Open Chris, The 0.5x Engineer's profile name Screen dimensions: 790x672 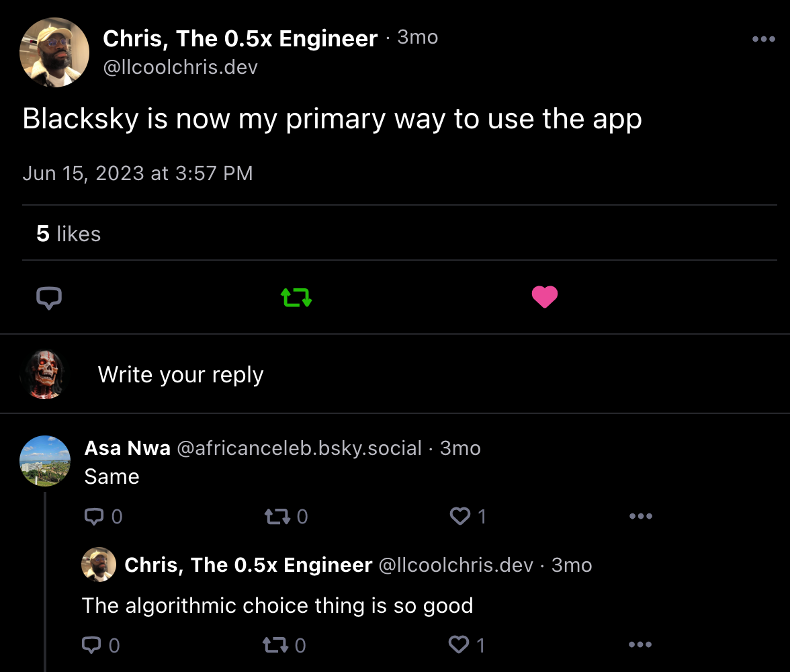[x=240, y=38]
